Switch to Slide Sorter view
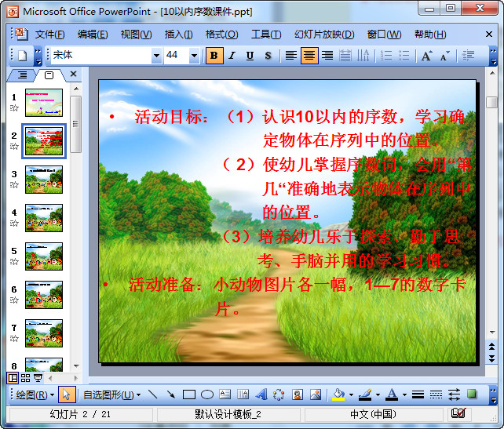504x429 pixels. pos(25,378)
